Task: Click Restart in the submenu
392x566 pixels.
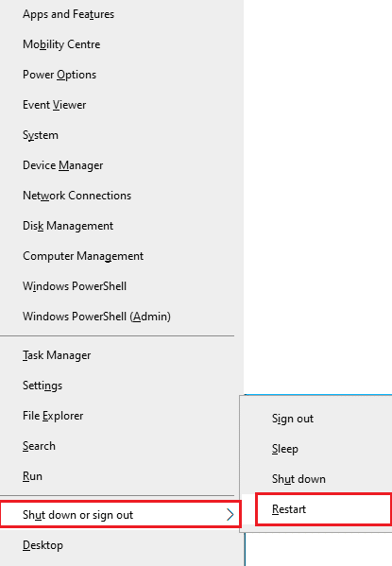Action: (323, 509)
